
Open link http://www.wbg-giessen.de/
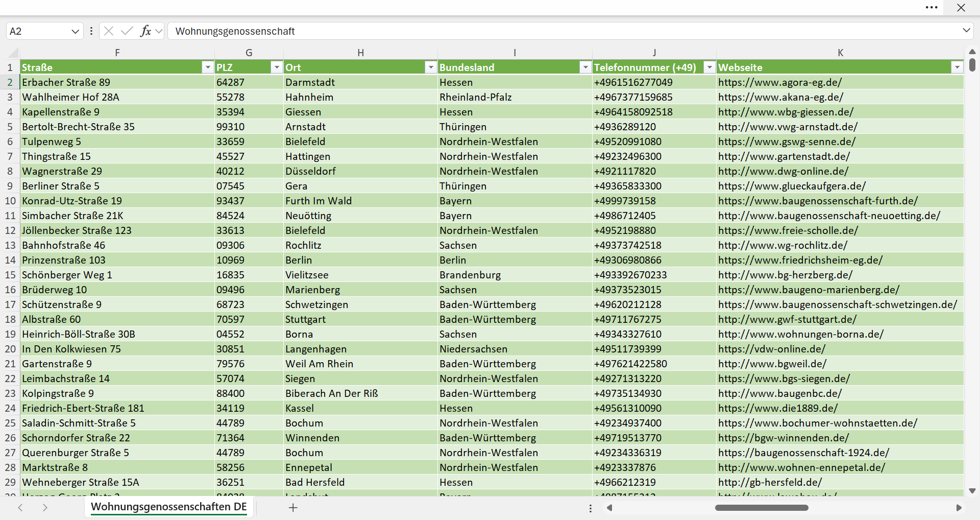786,112
